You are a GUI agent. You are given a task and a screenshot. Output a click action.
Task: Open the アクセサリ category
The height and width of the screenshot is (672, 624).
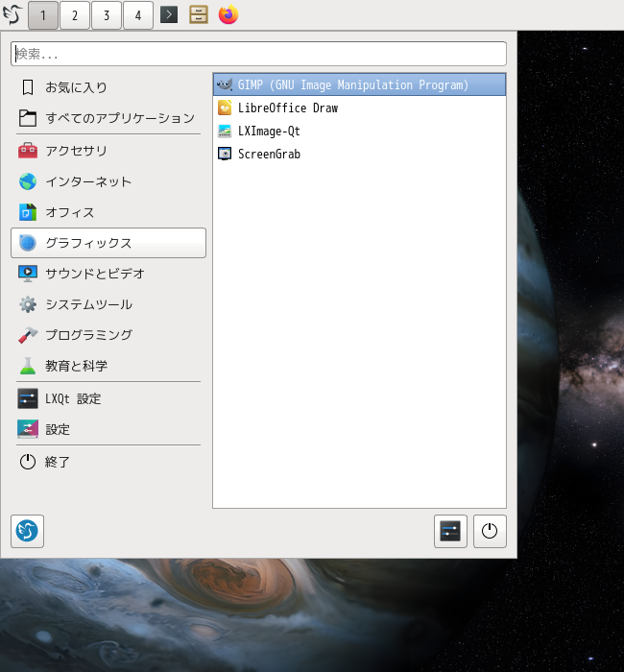[x=77, y=151]
